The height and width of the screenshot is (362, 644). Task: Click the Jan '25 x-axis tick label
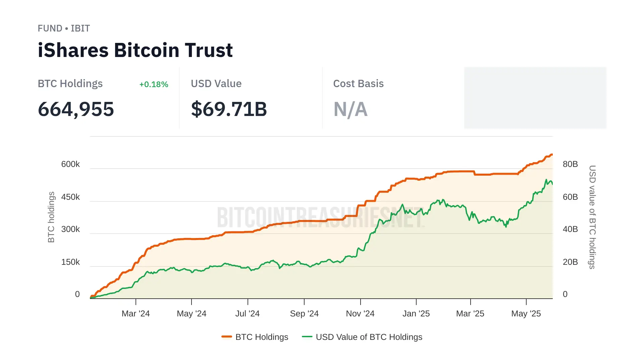416,314
